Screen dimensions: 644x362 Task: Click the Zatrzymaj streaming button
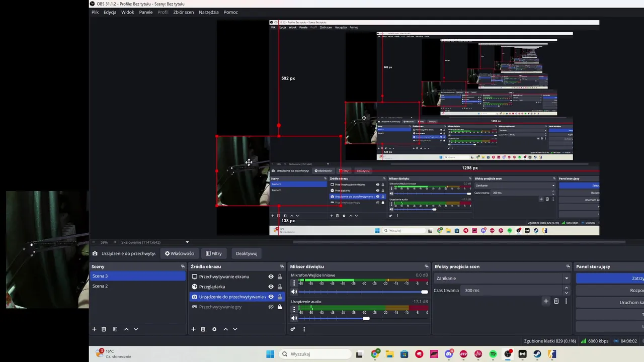(x=610, y=278)
